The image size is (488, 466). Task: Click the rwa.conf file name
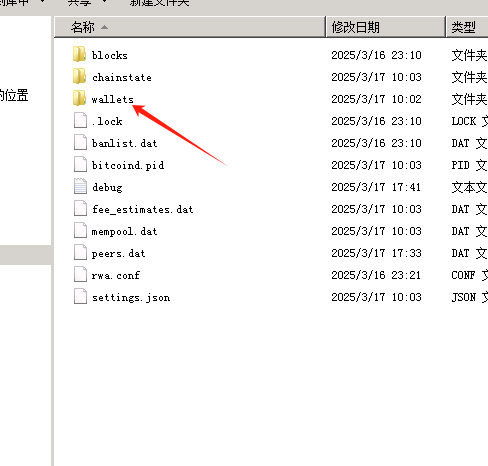click(115, 275)
